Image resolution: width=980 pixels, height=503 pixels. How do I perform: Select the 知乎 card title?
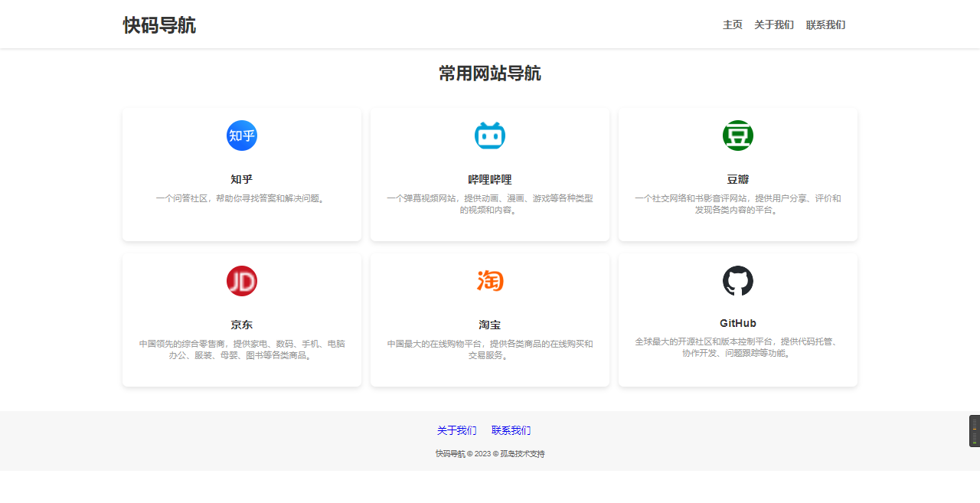tap(242, 179)
